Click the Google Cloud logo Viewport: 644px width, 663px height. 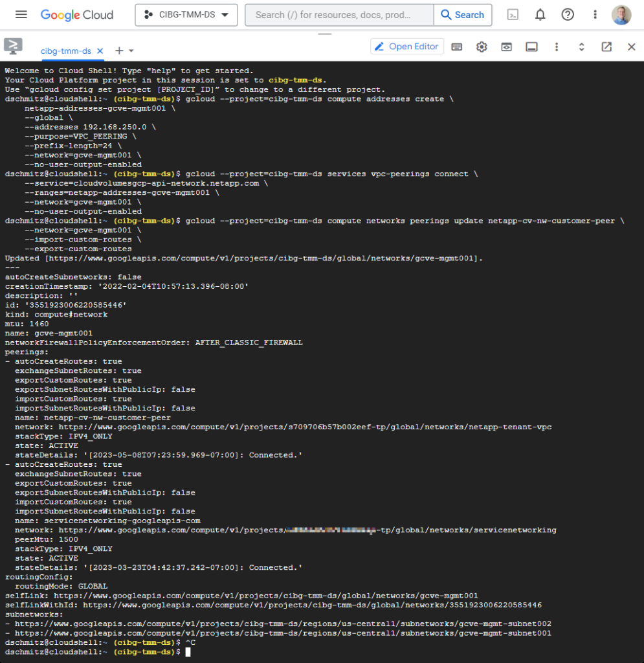coord(76,15)
